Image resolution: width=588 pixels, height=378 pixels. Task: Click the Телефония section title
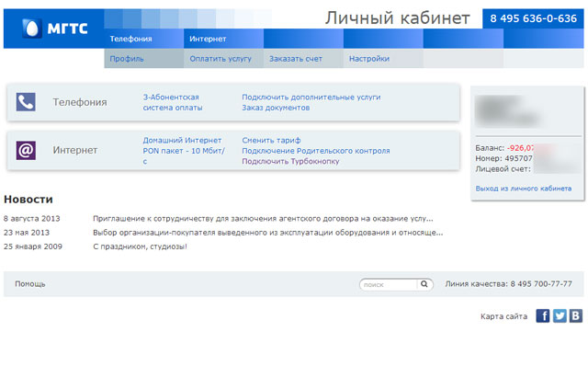coord(80,102)
